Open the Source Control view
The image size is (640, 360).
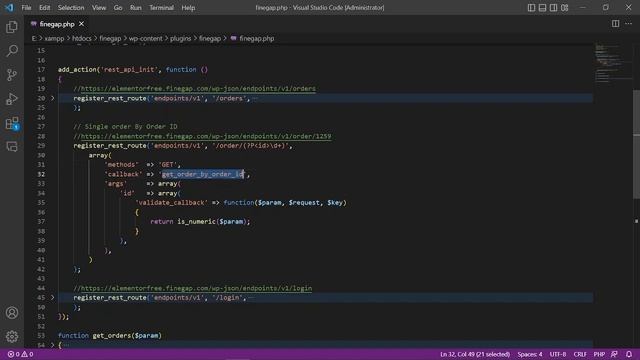point(12,75)
